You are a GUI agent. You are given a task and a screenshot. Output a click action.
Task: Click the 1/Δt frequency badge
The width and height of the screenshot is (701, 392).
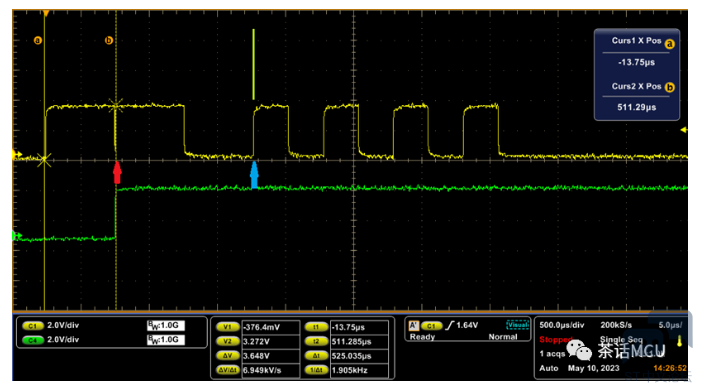[x=316, y=370]
